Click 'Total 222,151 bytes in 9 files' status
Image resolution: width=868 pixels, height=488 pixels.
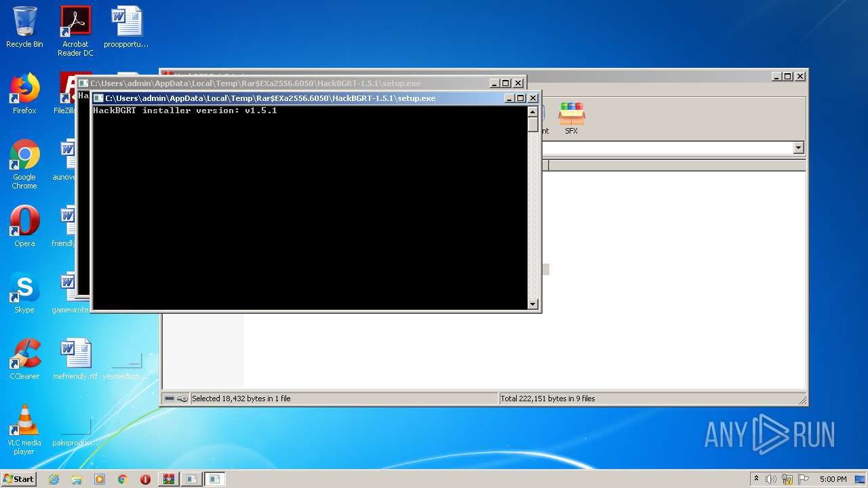tap(548, 399)
